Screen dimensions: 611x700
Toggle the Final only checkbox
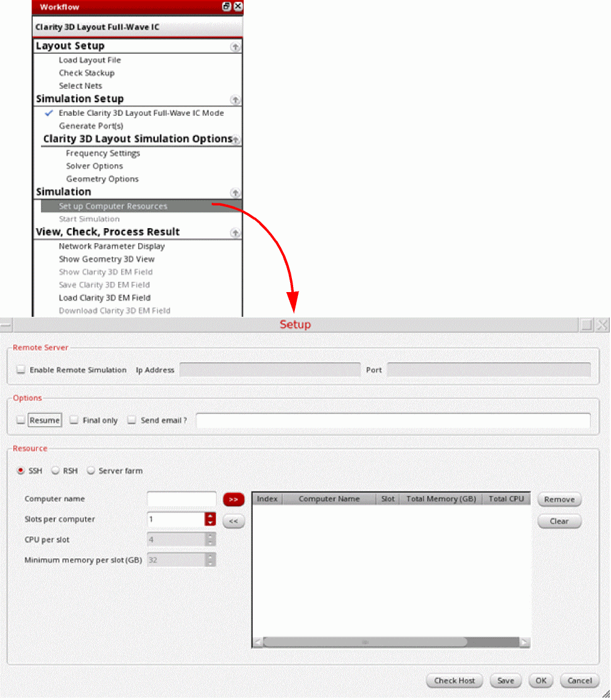(x=74, y=420)
